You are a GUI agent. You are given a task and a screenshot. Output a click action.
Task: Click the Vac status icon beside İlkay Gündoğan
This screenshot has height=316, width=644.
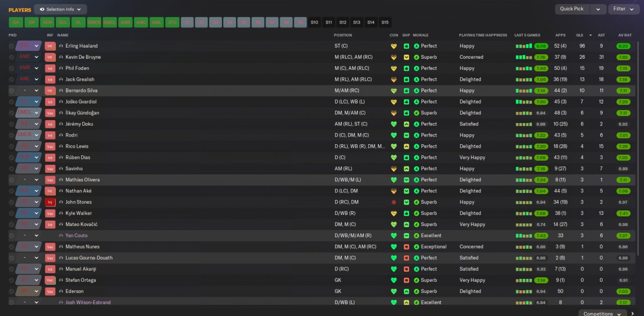coord(50,113)
